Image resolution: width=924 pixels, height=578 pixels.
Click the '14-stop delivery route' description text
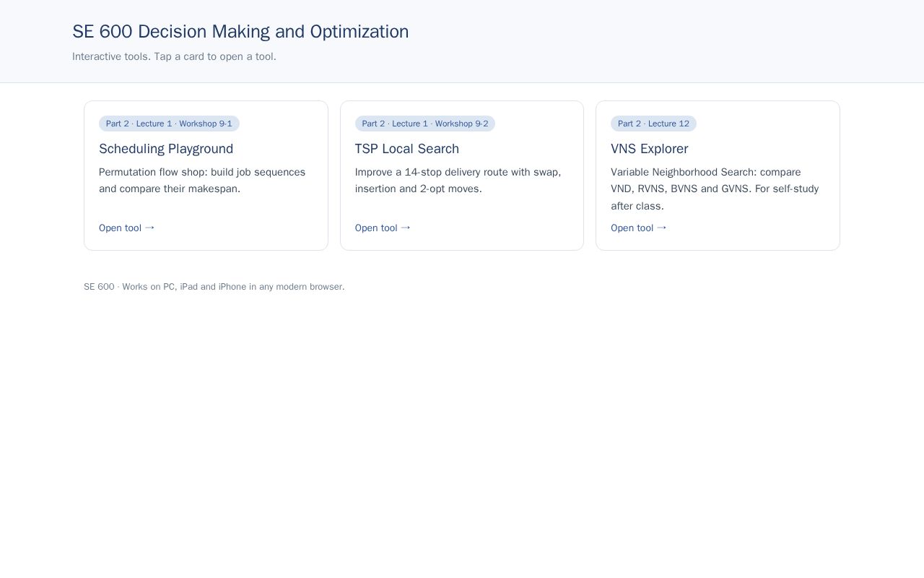(458, 181)
